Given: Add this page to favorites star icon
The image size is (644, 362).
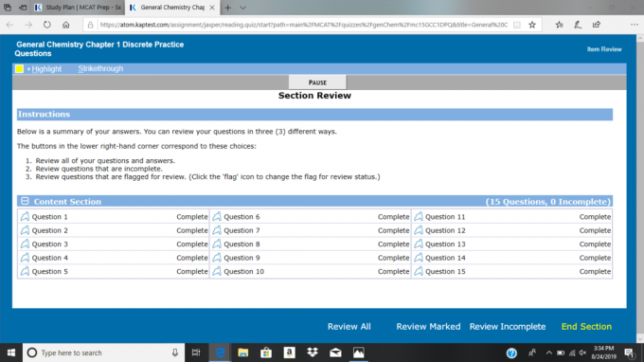Looking at the screenshot, I should click(532, 25).
